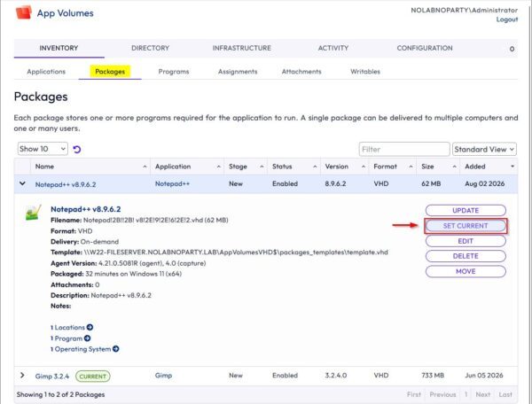Click the Notepad++ package icon
Screen dimensions: 532x404
tap(34, 213)
